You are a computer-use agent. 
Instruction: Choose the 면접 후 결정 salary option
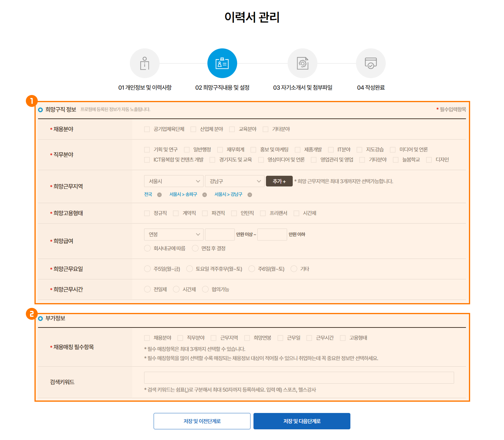195,249
